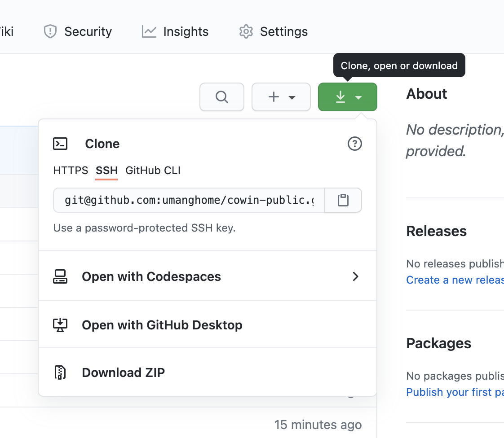This screenshot has width=504, height=438.
Task: Click the GitHub Desktop download icon
Action: tap(60, 325)
